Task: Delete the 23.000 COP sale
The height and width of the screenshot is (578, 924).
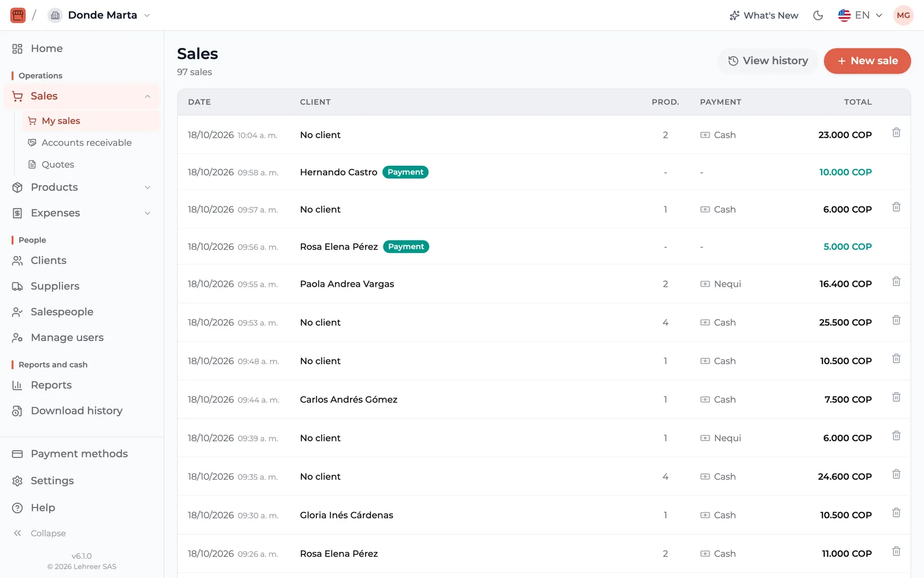Action: (896, 132)
